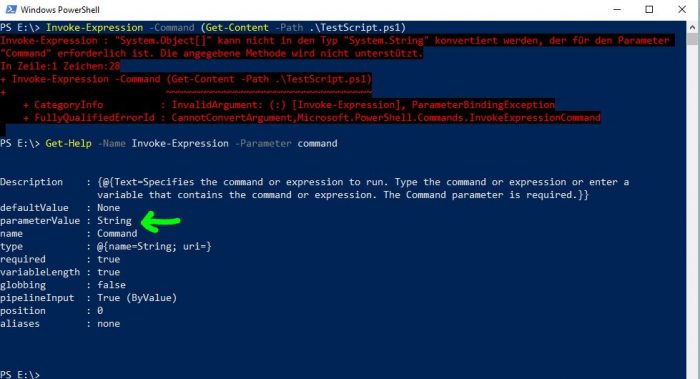
Task: Click the Windows PowerShell title bar text
Action: tap(60, 10)
